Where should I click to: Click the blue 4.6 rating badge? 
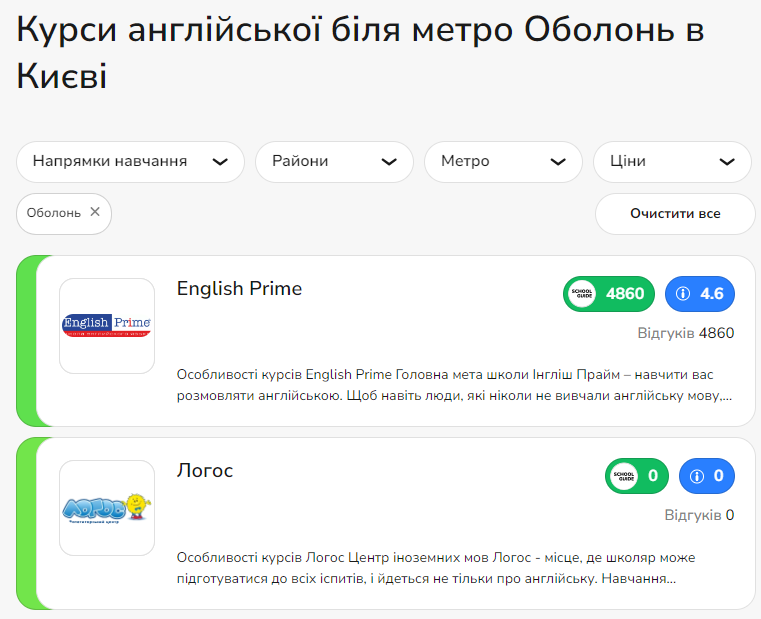tap(700, 294)
